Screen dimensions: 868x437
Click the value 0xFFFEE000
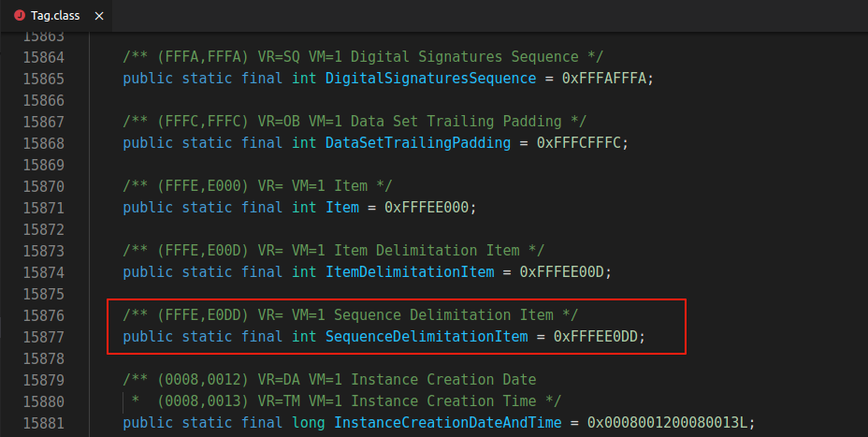(427, 208)
